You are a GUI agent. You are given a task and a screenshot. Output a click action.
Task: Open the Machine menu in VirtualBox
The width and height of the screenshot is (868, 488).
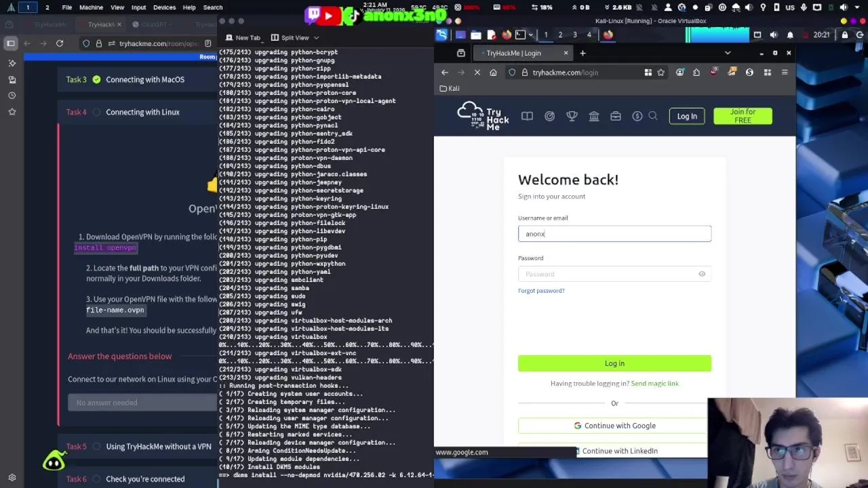pos(91,7)
